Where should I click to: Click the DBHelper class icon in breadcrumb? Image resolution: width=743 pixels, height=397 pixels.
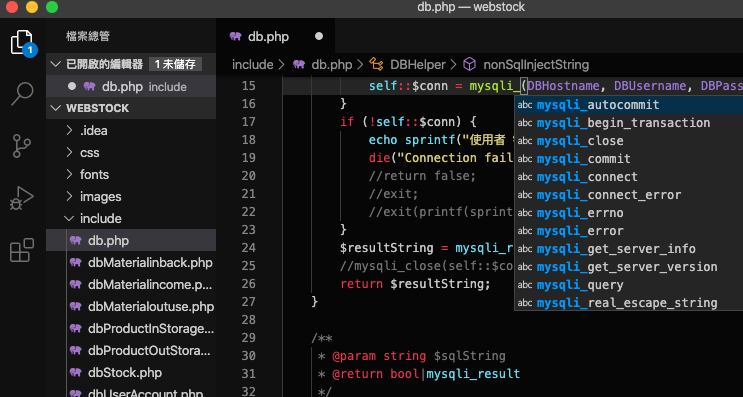pos(376,64)
